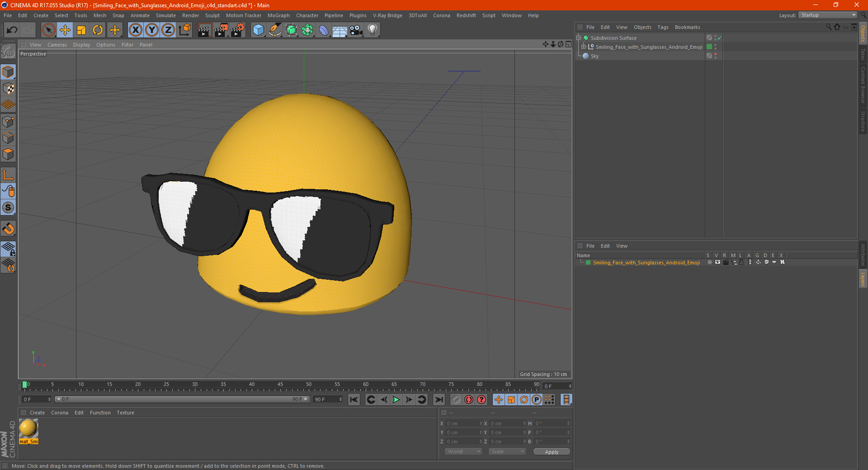Open the Render menu
Screen dimensions: 868x470
(x=190, y=15)
